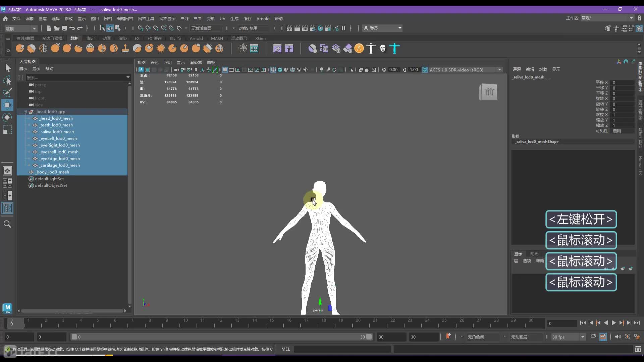Viewport: 644px width, 362px height.
Task: Open the 网格工具 menu
Action: (x=146, y=18)
